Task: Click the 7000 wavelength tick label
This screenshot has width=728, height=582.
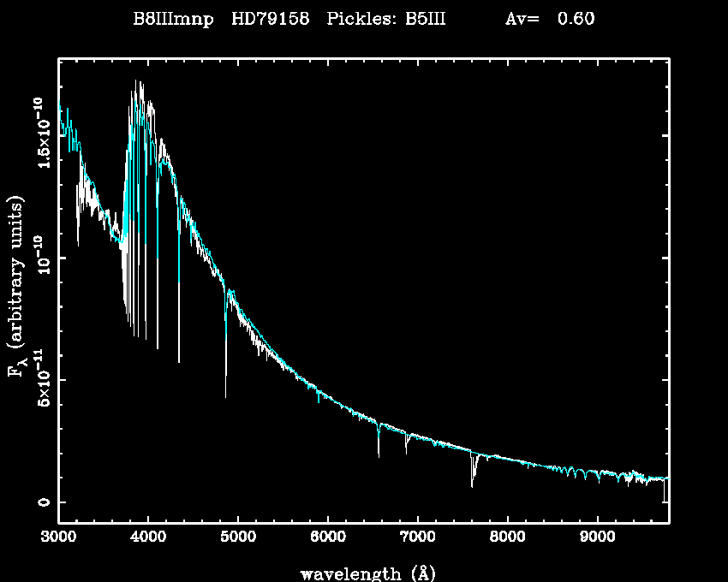Action: (417, 539)
